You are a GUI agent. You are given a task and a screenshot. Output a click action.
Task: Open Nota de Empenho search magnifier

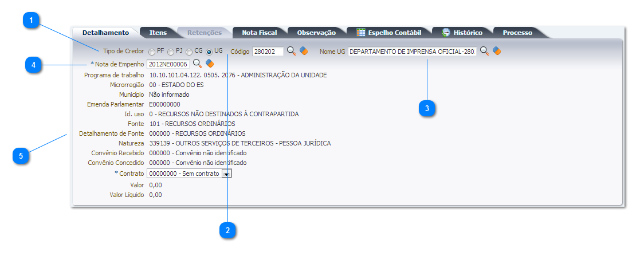coord(197,64)
